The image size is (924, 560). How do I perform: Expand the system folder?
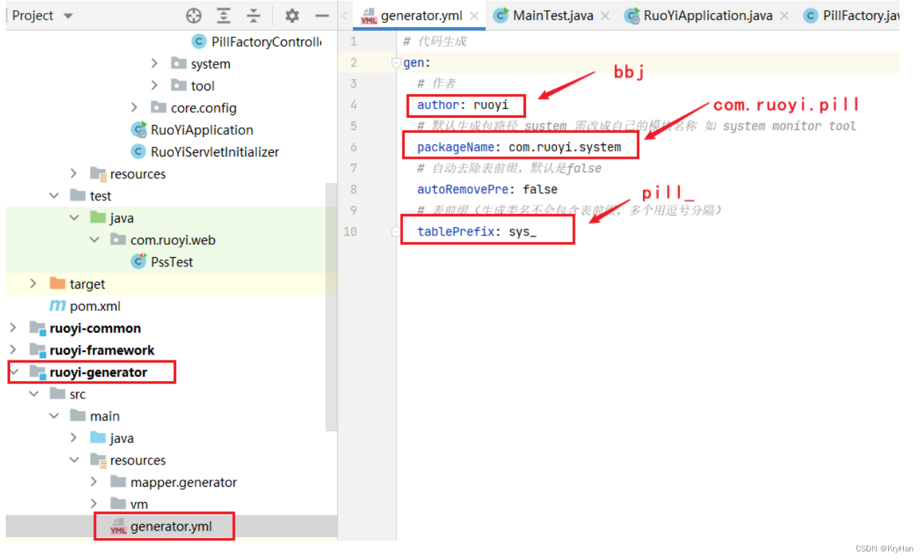pyautogui.click(x=154, y=64)
